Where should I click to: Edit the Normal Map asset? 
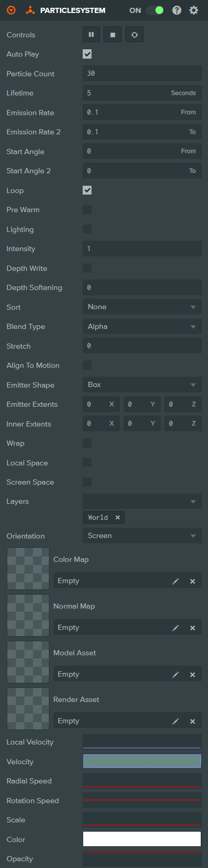coord(176,628)
